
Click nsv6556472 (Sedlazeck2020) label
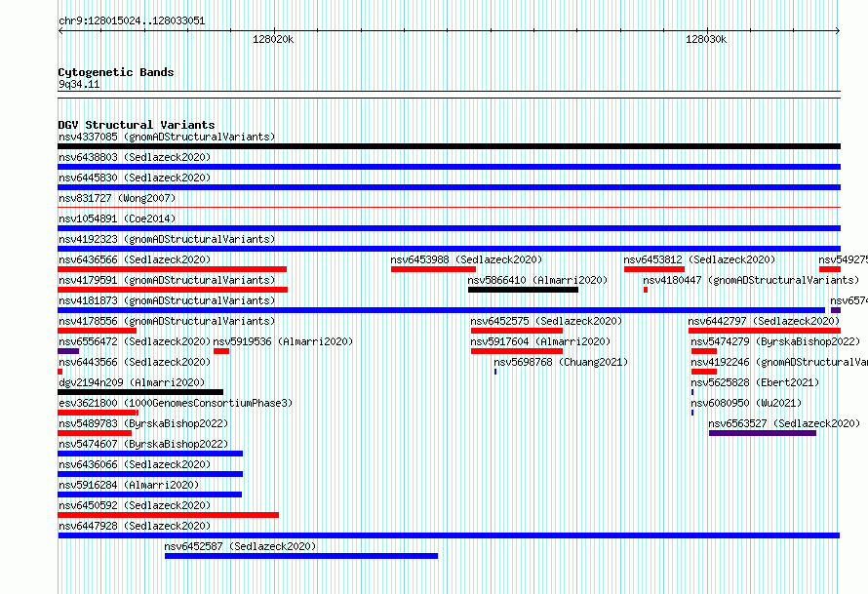click(x=135, y=341)
